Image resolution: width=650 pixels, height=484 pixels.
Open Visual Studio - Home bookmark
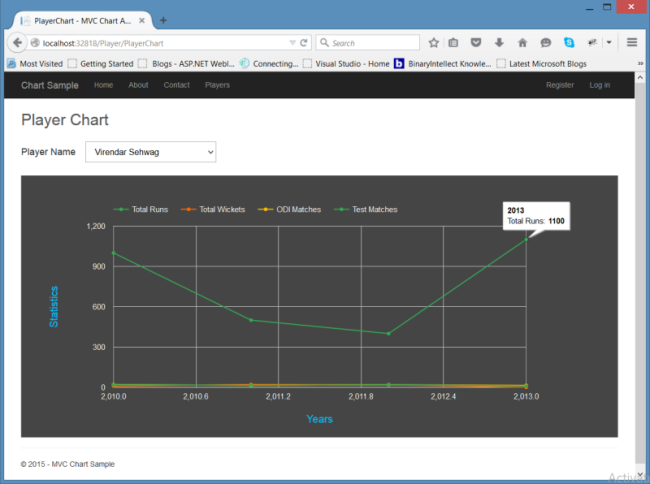347,64
